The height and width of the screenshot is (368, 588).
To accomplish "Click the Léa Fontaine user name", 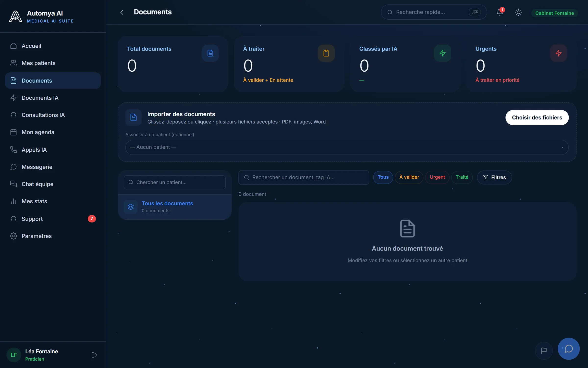I will click(42, 351).
